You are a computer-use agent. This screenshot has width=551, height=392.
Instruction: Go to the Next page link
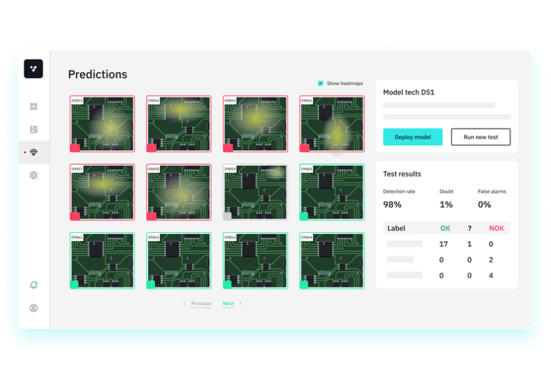click(x=228, y=304)
